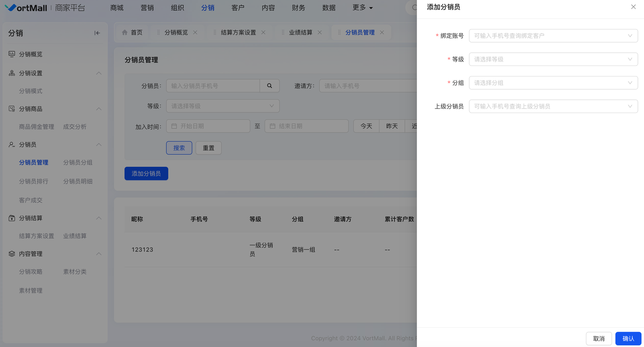The height and width of the screenshot is (347, 644).
Task: Close the 添加分销员 drawer
Action: (x=633, y=7)
